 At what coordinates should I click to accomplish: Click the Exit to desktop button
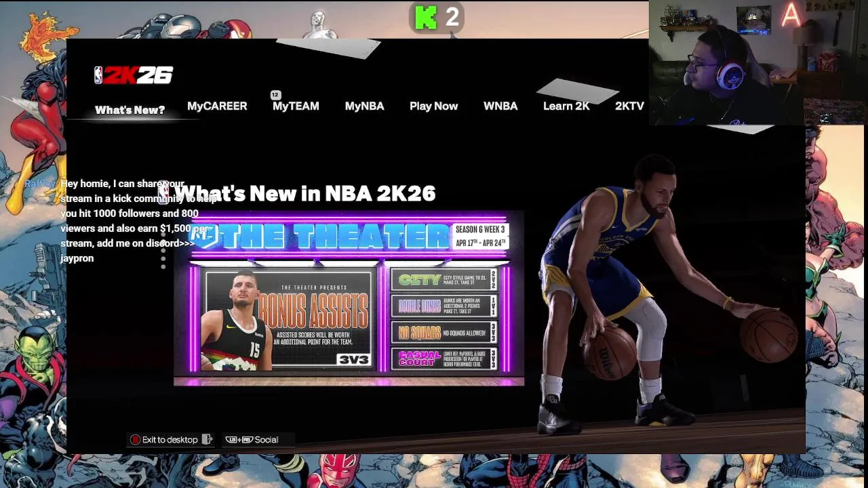pos(172,439)
